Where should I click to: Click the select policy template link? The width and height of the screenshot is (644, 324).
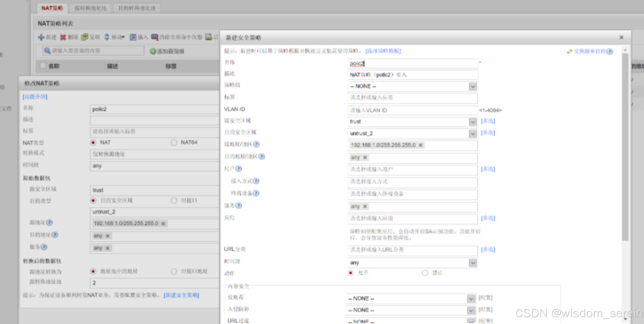click(383, 51)
